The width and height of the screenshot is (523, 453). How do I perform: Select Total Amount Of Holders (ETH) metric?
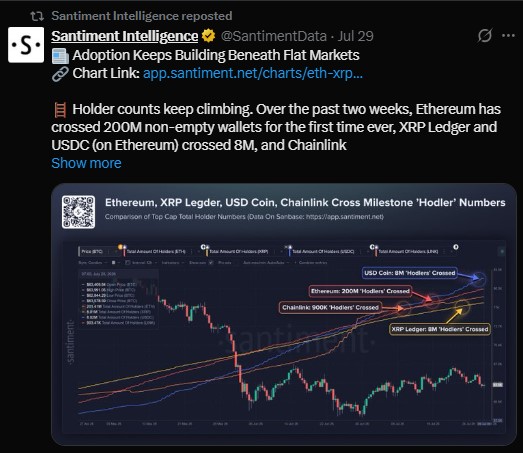(x=156, y=252)
